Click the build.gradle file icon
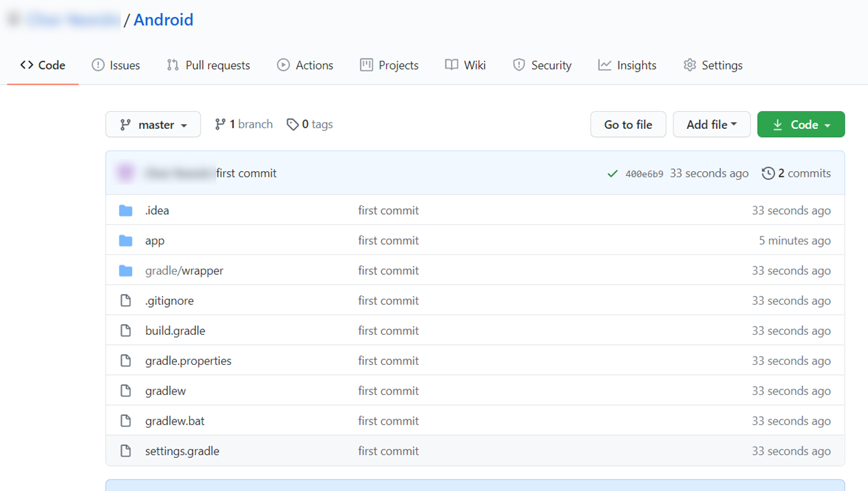 pyautogui.click(x=126, y=331)
